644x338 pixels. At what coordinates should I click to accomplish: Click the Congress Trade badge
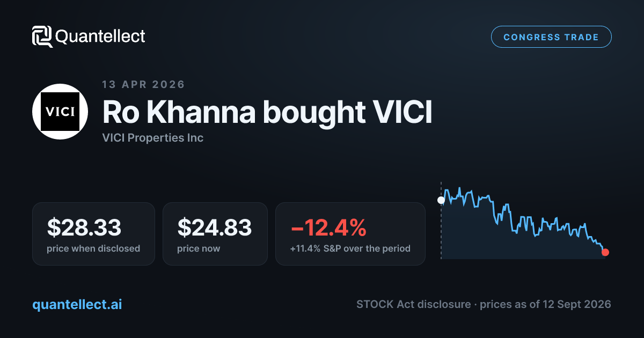[551, 37]
